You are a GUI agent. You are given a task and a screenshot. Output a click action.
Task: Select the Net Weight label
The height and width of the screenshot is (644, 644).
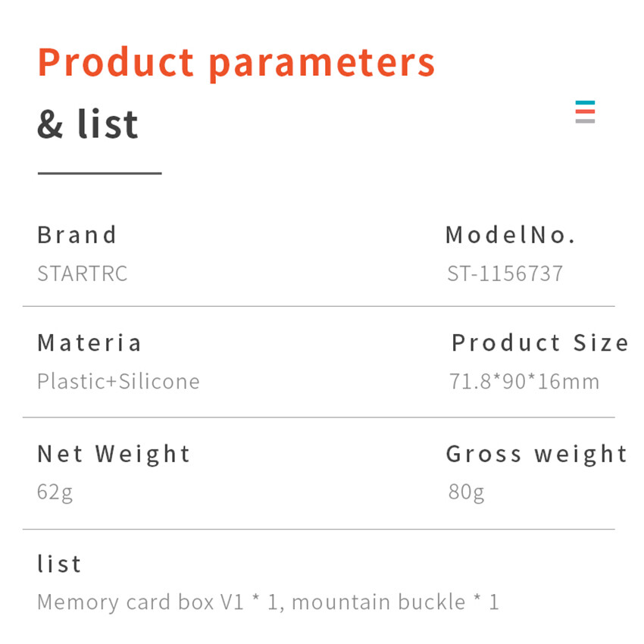pos(114,454)
